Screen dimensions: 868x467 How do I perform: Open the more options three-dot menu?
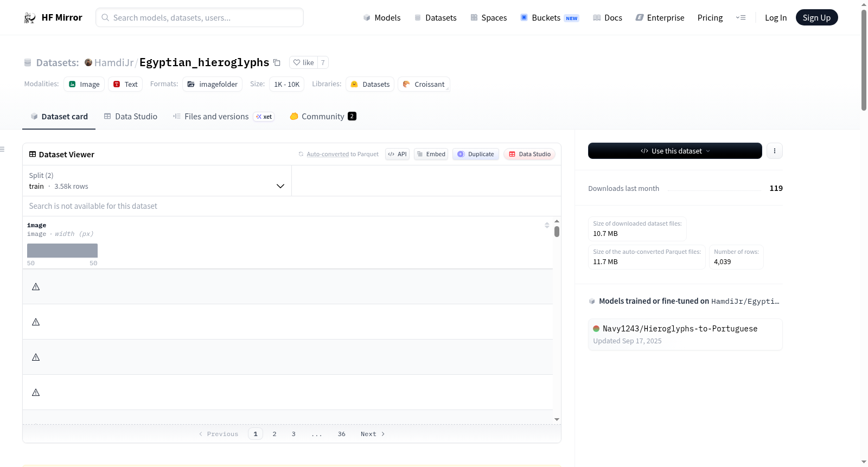[x=775, y=151]
